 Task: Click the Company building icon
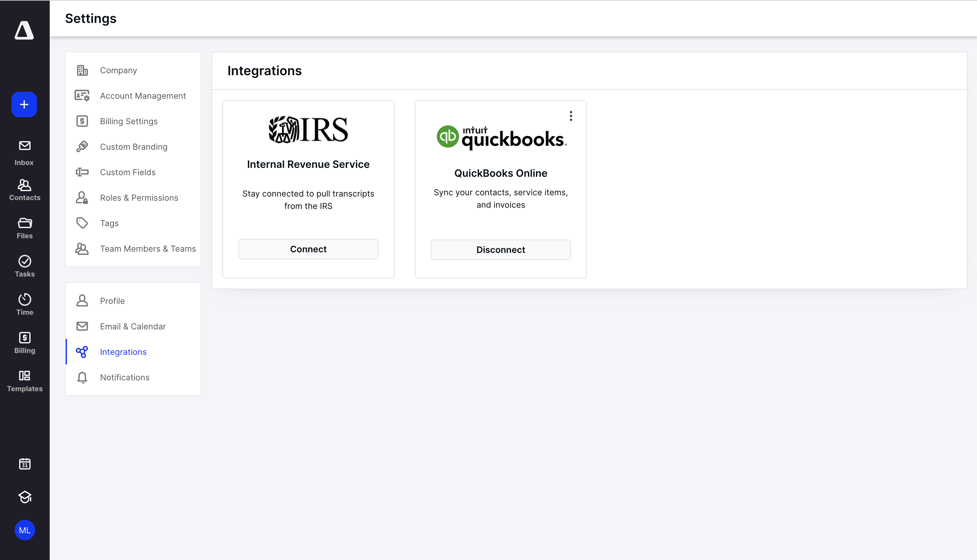[82, 70]
